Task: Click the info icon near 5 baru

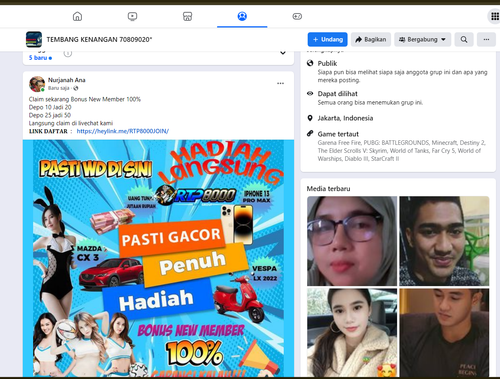Action: [x=68, y=53]
